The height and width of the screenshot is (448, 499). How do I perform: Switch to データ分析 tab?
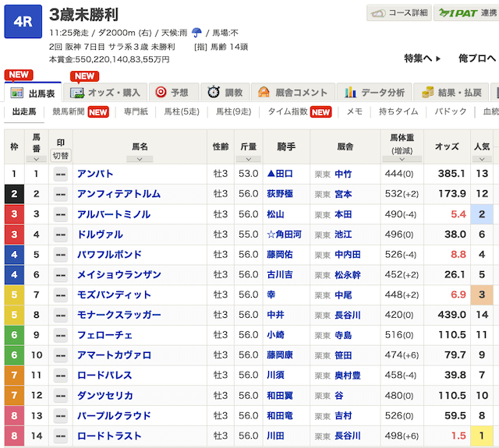pyautogui.click(x=374, y=93)
